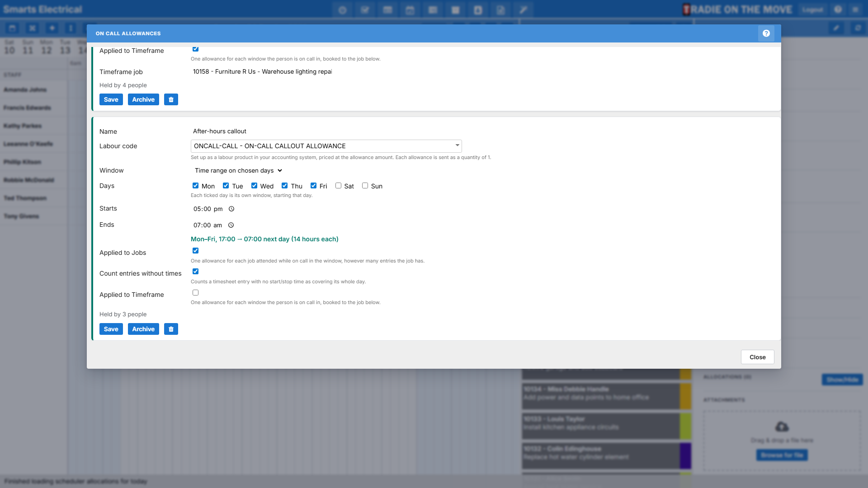This screenshot has width=868, height=488.
Task: Tick the Sat day checkbox
Action: point(338,186)
